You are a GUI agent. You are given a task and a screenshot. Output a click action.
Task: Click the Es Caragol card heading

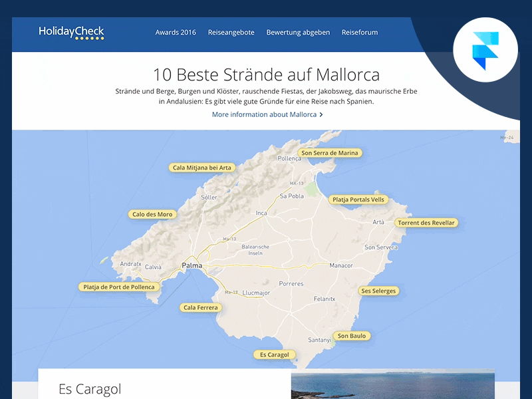[90, 389]
